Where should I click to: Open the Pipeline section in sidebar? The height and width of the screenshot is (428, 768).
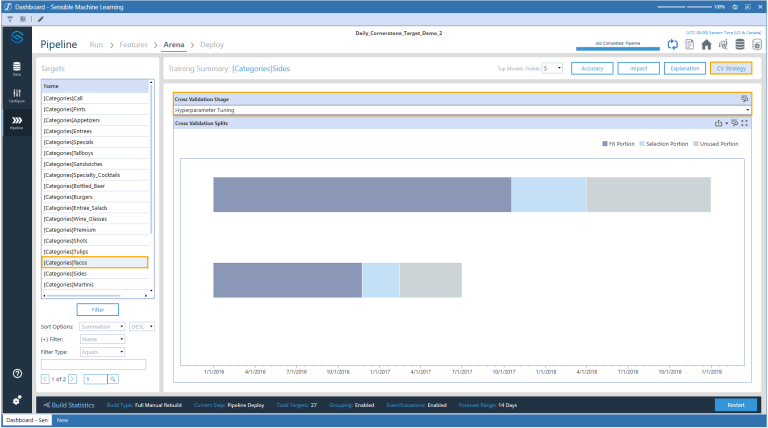pos(17,122)
